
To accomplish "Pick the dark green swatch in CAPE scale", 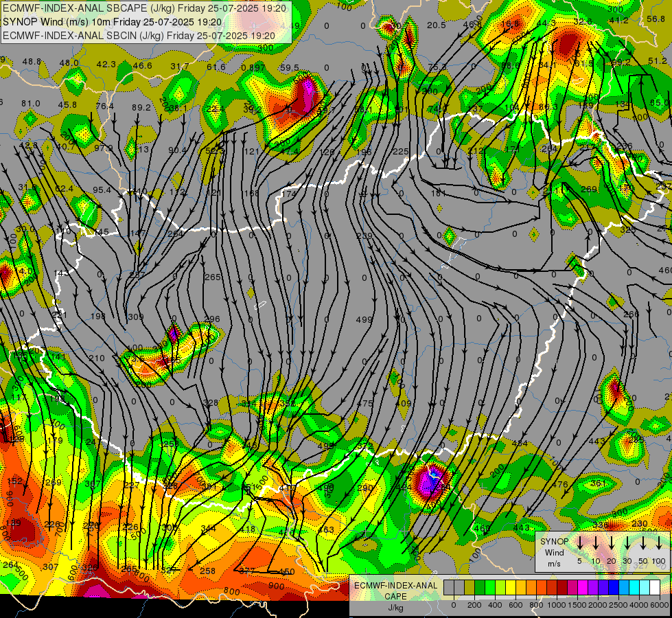I will point(480,587).
